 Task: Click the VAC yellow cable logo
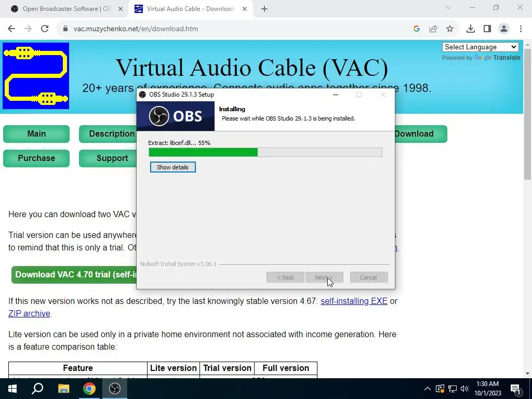(x=36, y=76)
